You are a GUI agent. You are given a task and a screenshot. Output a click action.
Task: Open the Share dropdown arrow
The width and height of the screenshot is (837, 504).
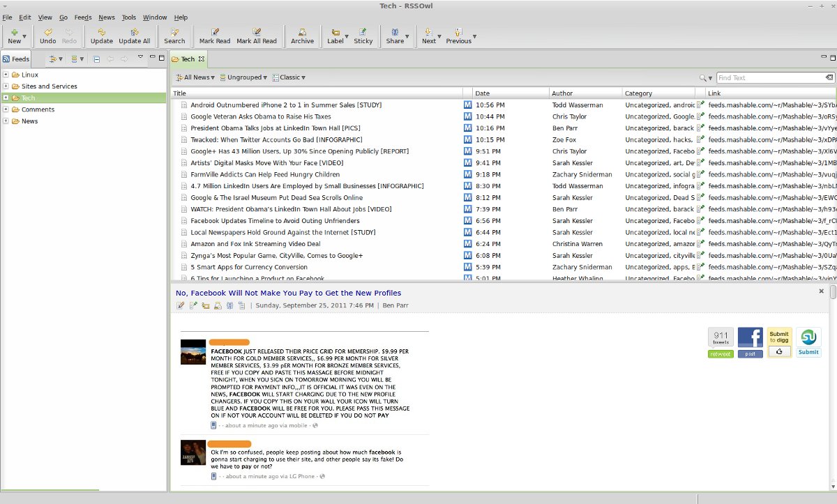408,36
